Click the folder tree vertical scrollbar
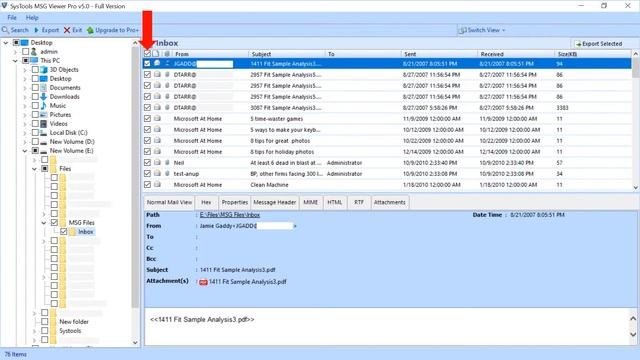 tap(136, 178)
